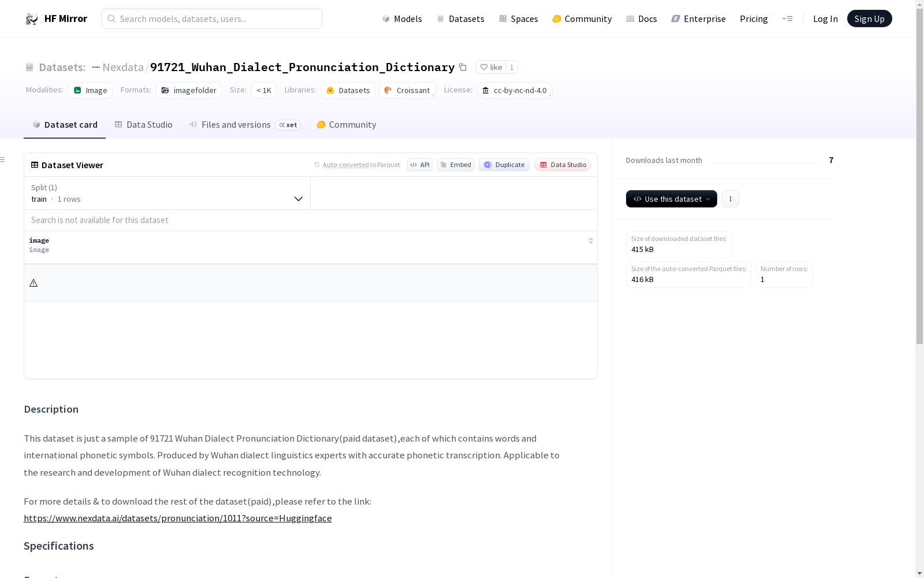Expand the Use this dataset dropdown
Viewport: 924px width, 578px height.
pos(672,199)
